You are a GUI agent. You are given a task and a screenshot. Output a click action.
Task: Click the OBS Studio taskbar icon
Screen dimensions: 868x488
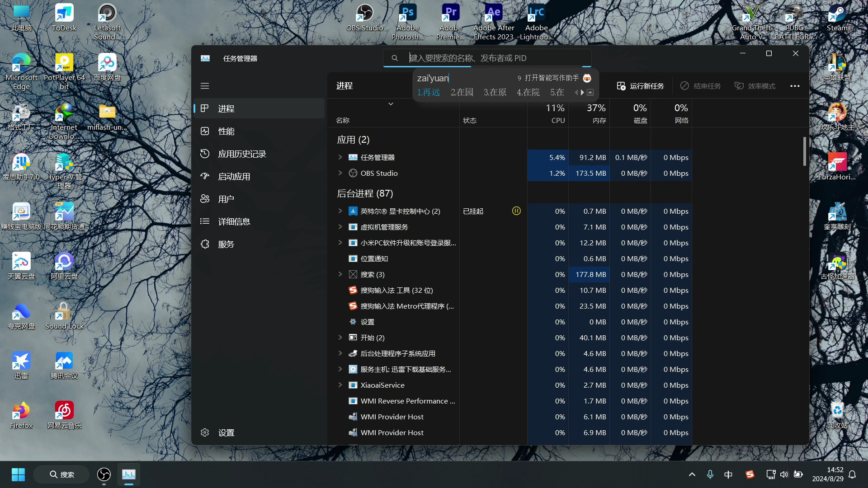pyautogui.click(x=104, y=474)
